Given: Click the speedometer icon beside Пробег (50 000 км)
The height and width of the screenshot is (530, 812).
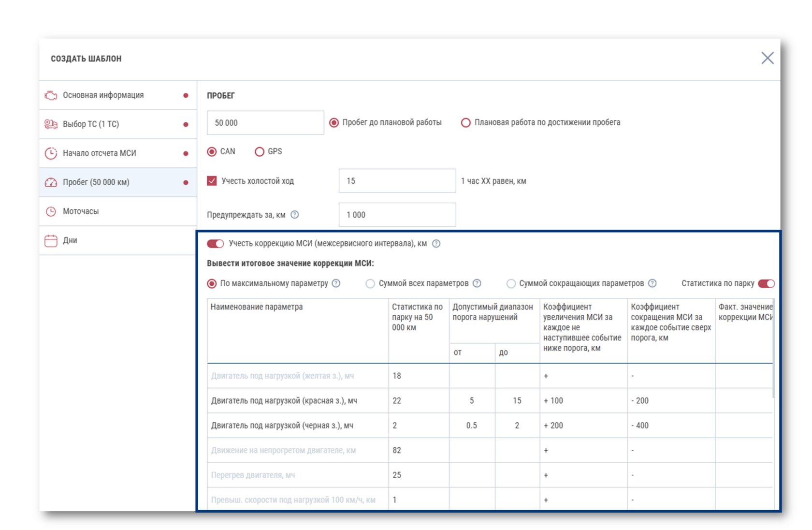Looking at the screenshot, I should (51, 182).
